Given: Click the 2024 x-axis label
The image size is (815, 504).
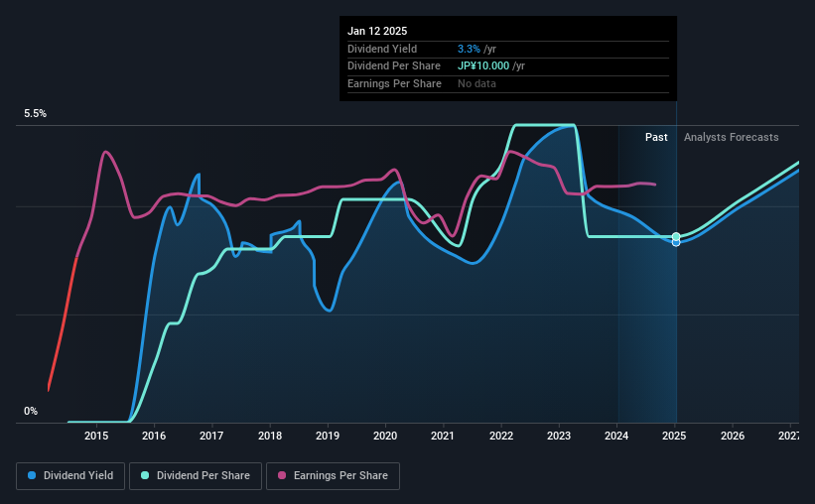Looking at the screenshot, I should [616, 436].
